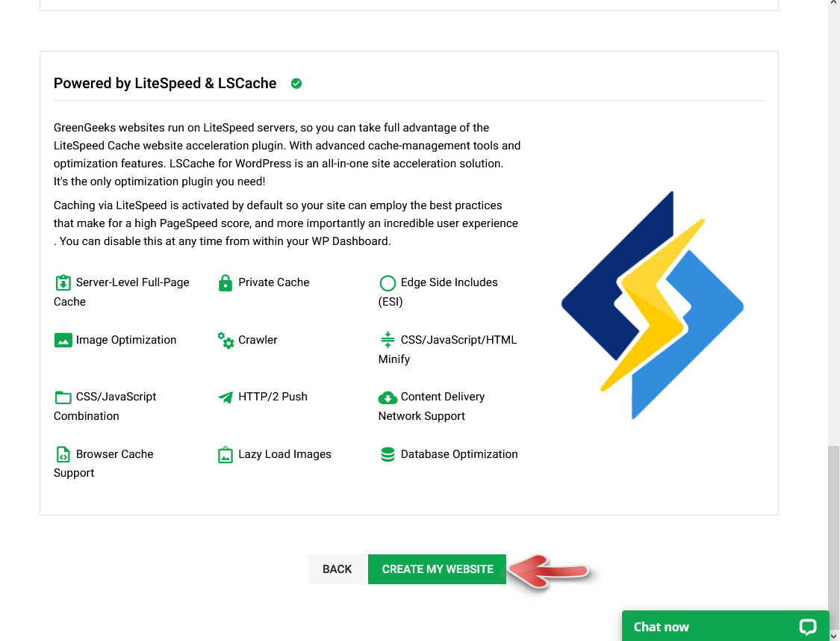The width and height of the screenshot is (840, 641).
Task: Click the Crawler gears icon
Action: pyautogui.click(x=225, y=341)
